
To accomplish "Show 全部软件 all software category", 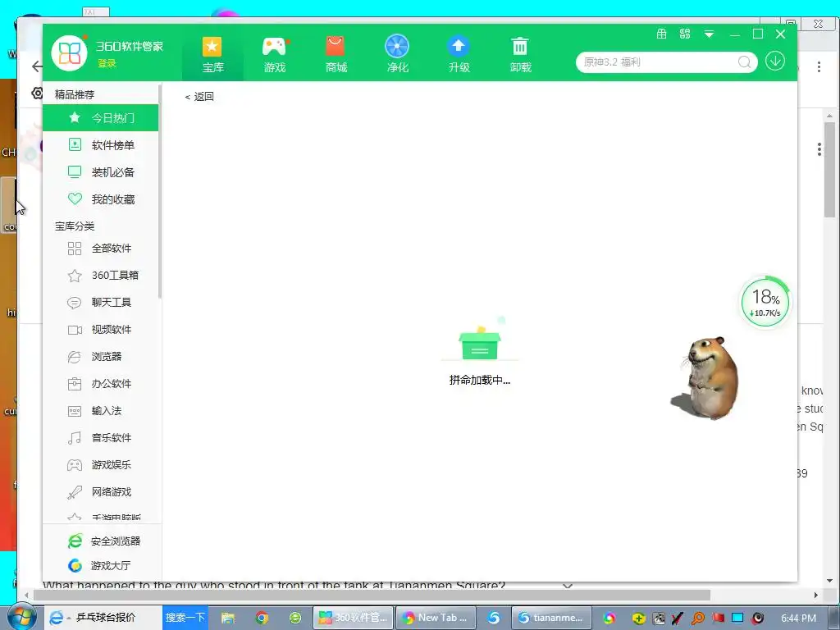I will coord(101,248).
